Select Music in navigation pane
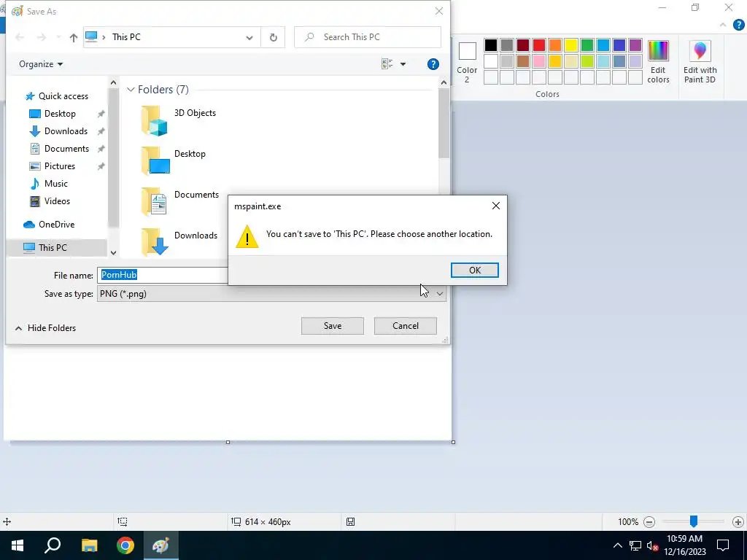Image resolution: width=747 pixels, height=560 pixels. tap(49, 184)
